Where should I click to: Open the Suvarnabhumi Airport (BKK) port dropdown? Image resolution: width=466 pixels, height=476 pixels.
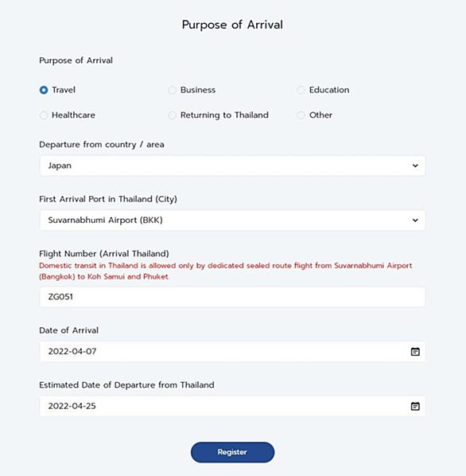(x=232, y=220)
